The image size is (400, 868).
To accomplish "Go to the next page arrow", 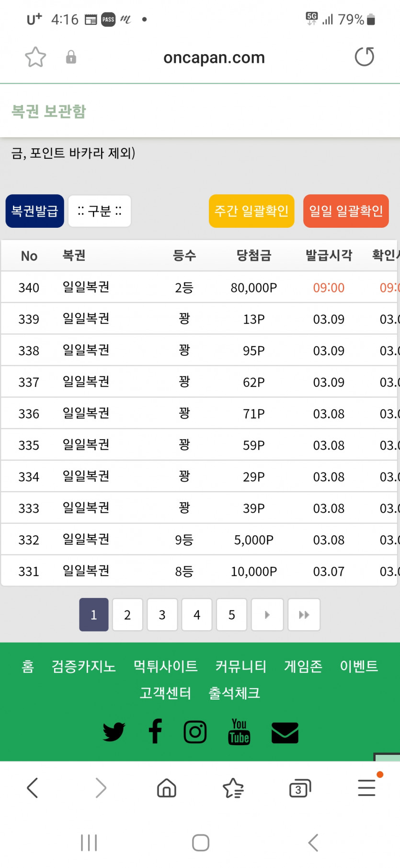I will (x=267, y=615).
